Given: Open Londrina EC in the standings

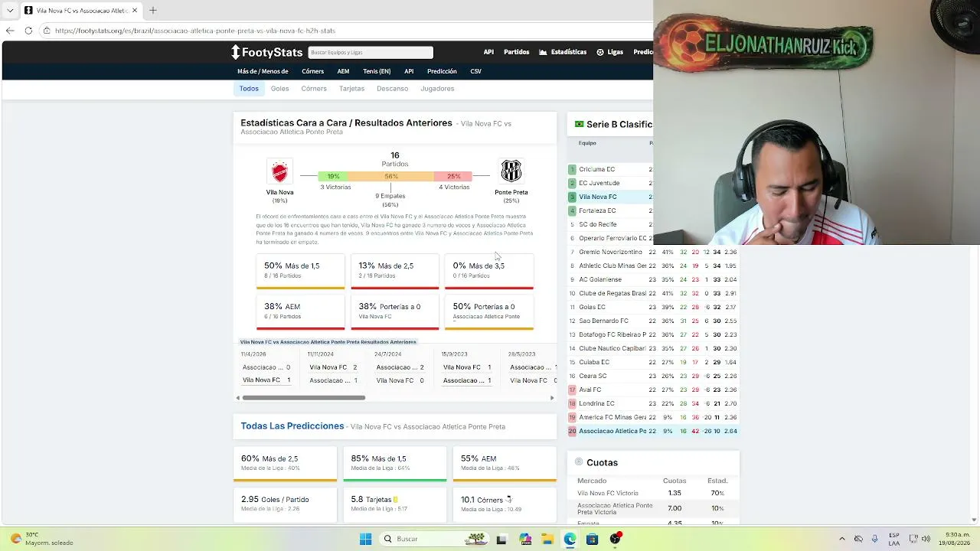Looking at the screenshot, I should [x=596, y=403].
